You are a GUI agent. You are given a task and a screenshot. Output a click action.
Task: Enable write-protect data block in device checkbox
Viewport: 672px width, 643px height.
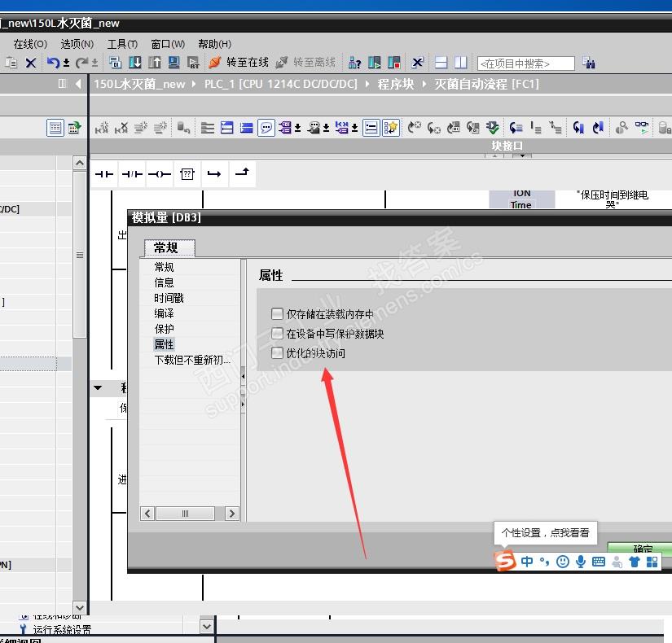tap(277, 333)
